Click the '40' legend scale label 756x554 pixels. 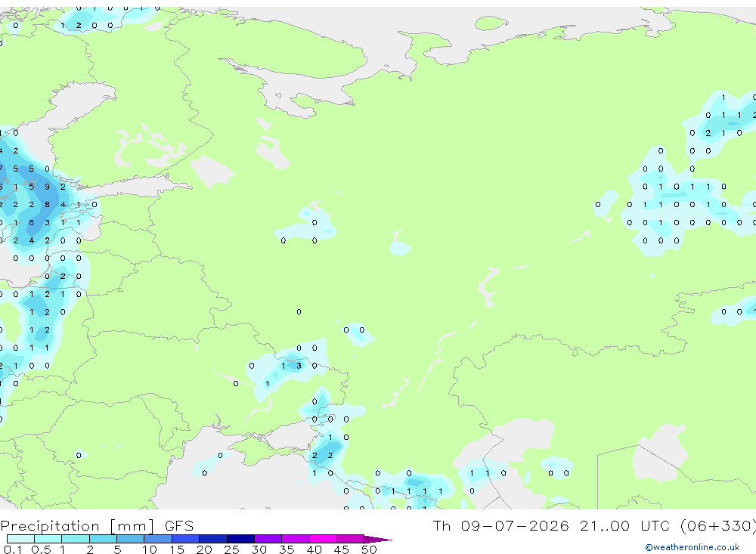[x=314, y=549]
